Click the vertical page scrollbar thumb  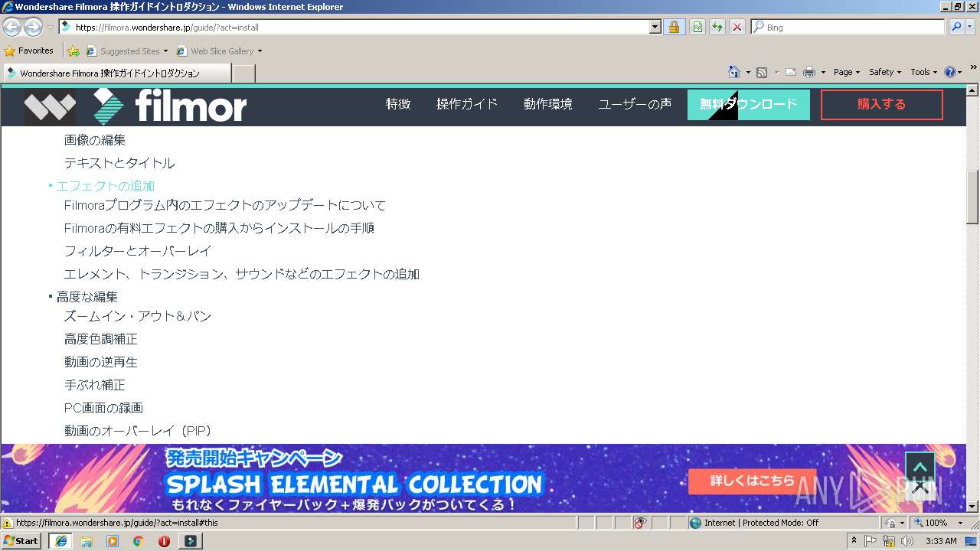point(972,197)
